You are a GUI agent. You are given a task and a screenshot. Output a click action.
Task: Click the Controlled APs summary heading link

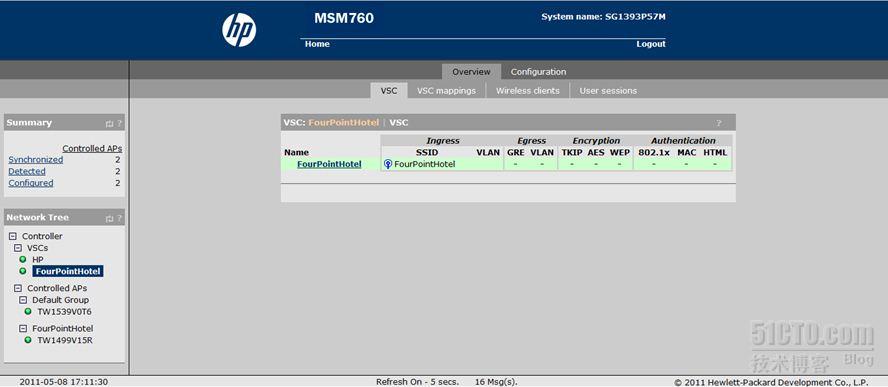[x=92, y=148]
